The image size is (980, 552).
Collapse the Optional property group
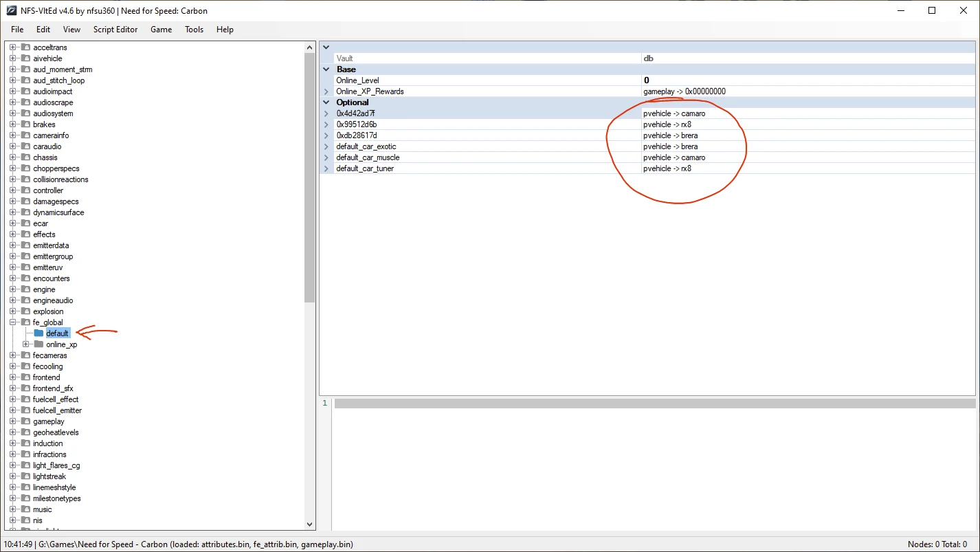(326, 102)
